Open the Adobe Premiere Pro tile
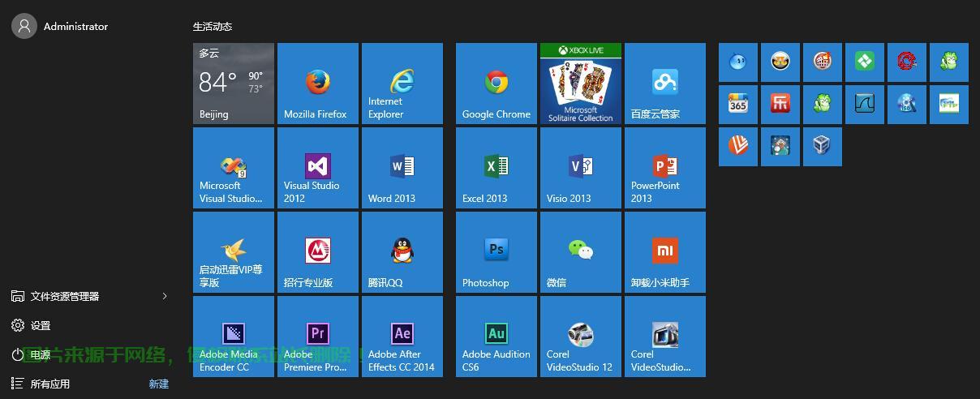 coord(318,337)
